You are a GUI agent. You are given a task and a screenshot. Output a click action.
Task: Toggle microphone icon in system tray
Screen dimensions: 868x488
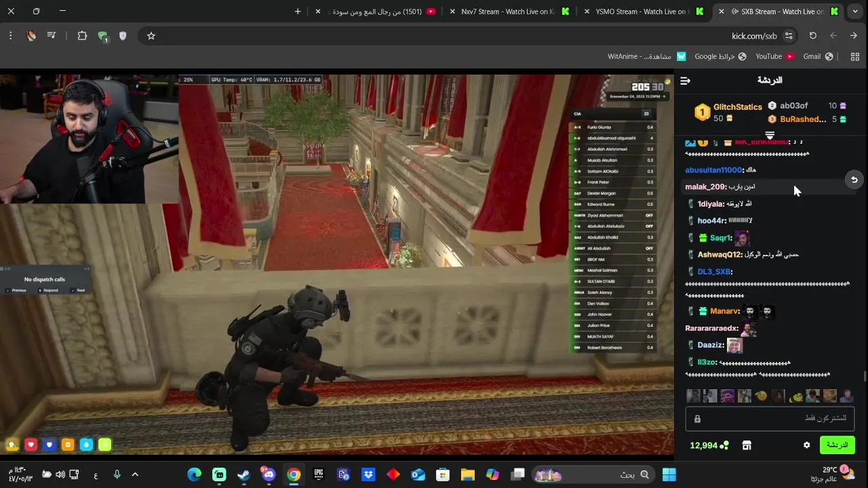pyautogui.click(x=117, y=474)
